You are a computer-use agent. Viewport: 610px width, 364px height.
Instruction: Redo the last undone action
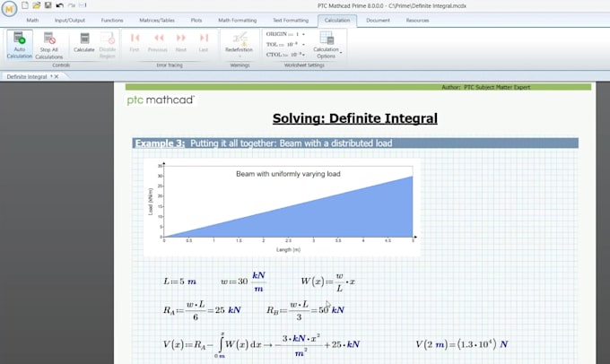71,5
